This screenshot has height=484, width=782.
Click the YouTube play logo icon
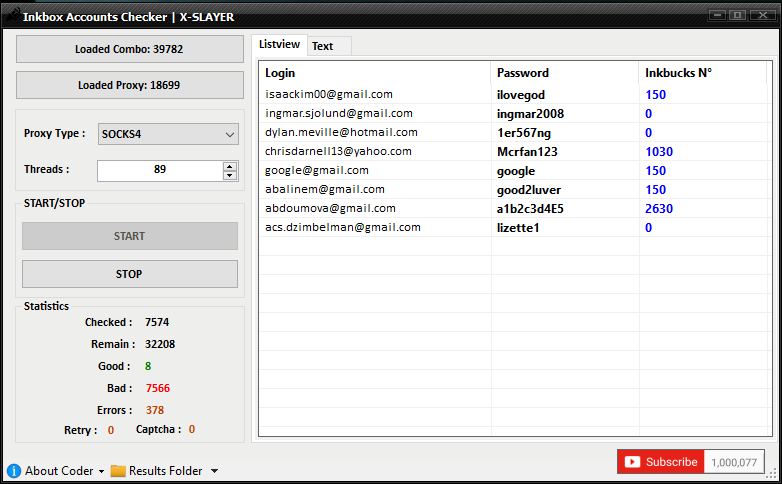click(x=632, y=462)
